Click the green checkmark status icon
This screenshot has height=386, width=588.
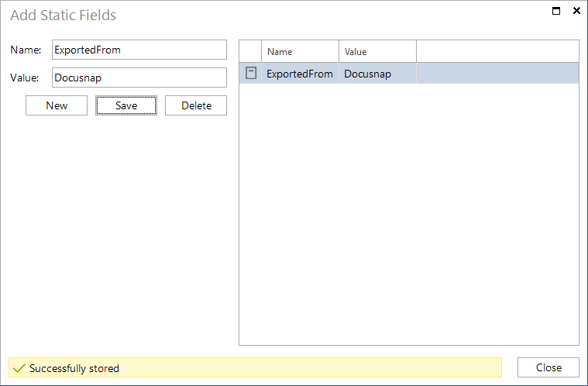tap(19, 368)
